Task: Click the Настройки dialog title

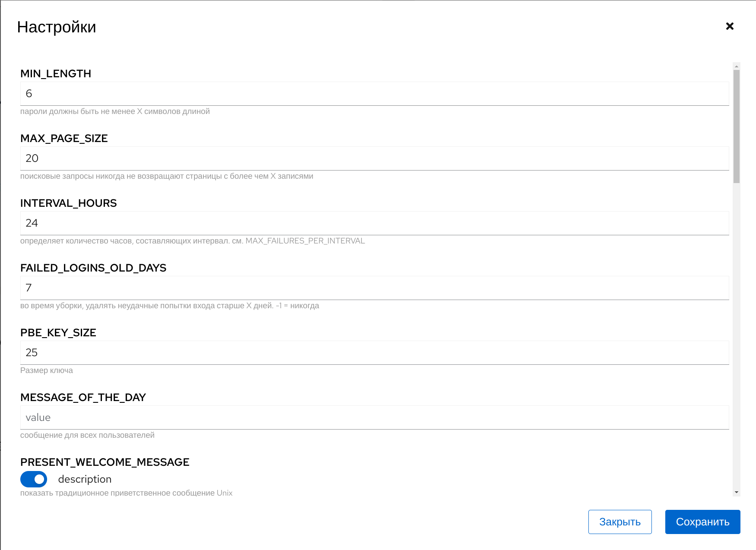Action: click(57, 27)
